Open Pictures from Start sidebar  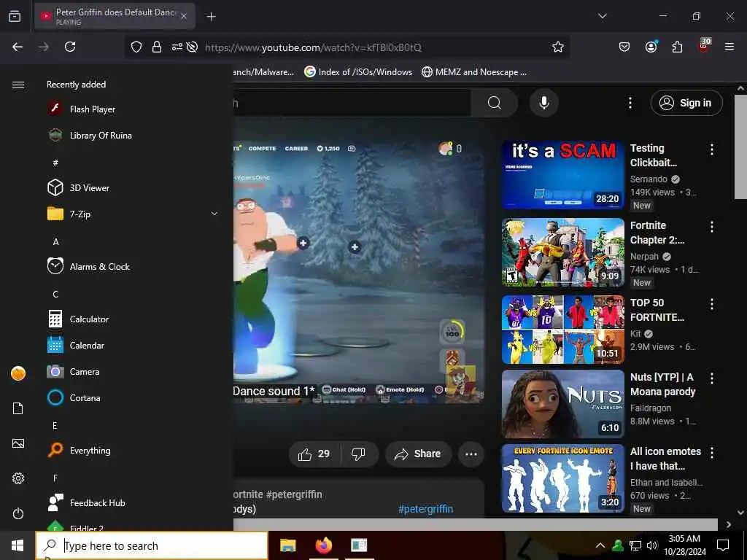[x=18, y=443]
